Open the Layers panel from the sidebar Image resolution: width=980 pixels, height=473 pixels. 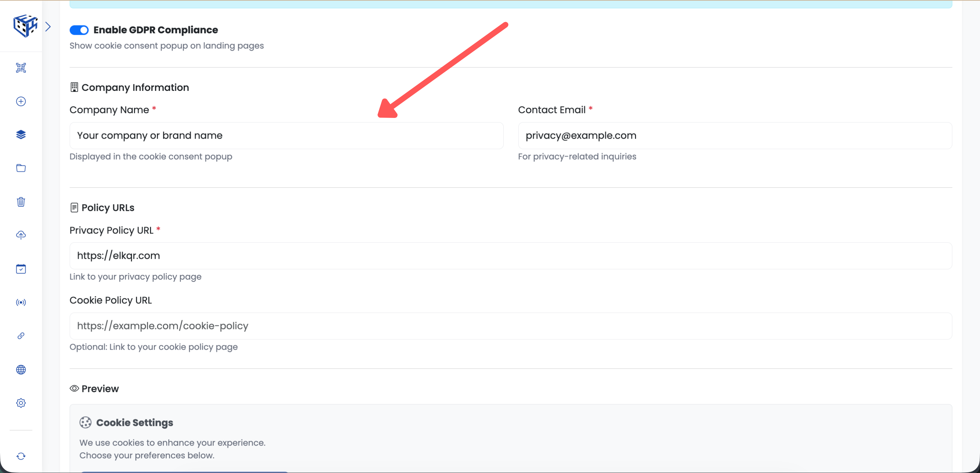click(x=21, y=134)
